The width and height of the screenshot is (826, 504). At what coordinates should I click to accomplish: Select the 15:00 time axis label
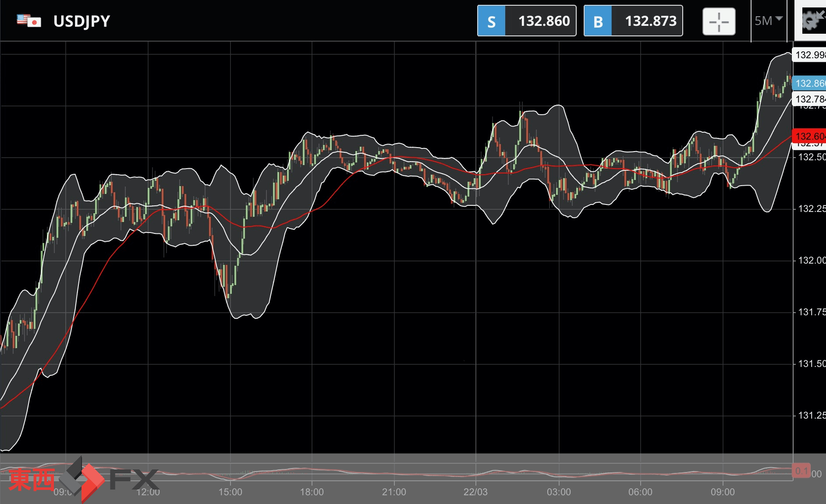click(x=230, y=492)
